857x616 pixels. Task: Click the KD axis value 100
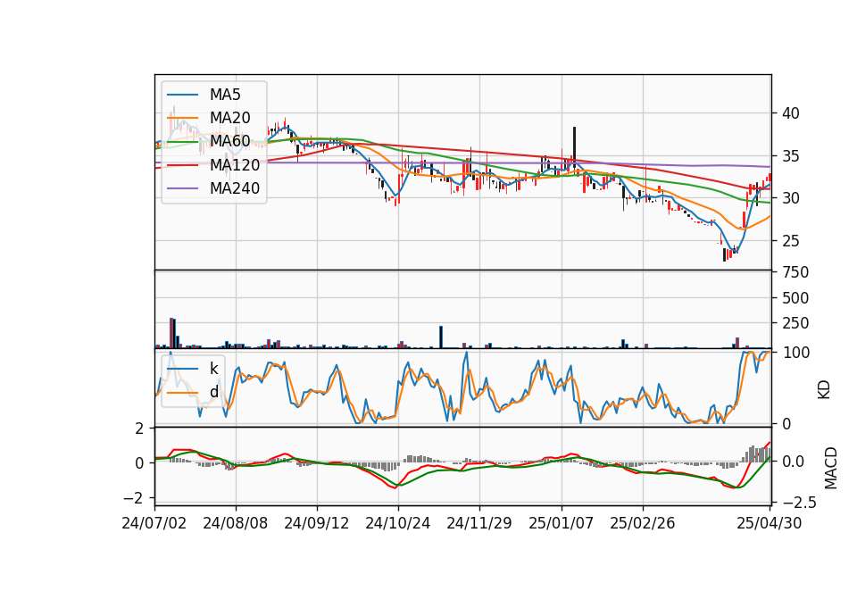click(x=795, y=353)
